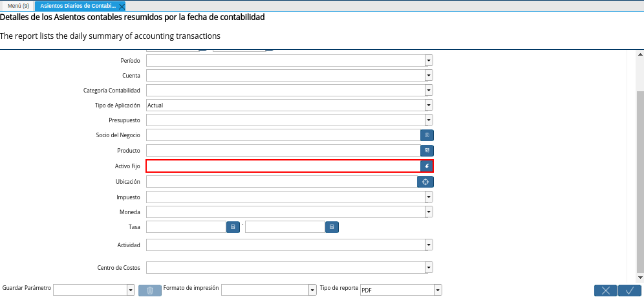Expand the Cuenta dropdown
The image size is (644, 297).
(429, 75)
